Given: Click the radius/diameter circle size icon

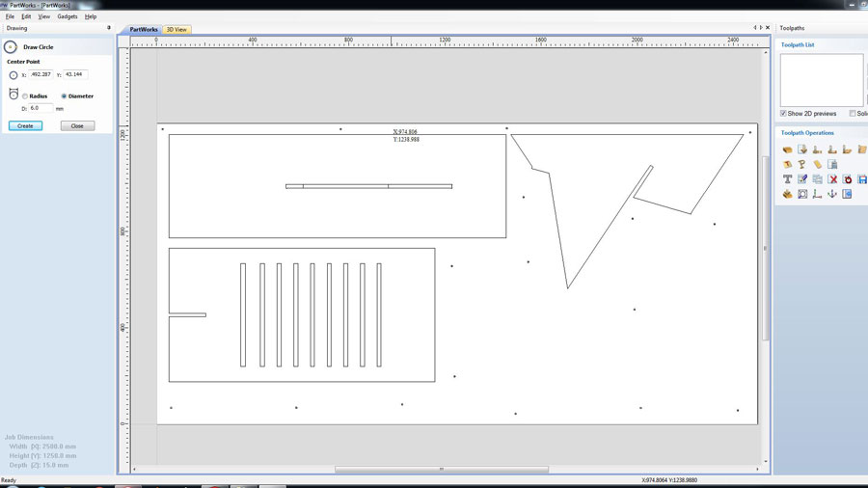Looking at the screenshot, I should (14, 95).
